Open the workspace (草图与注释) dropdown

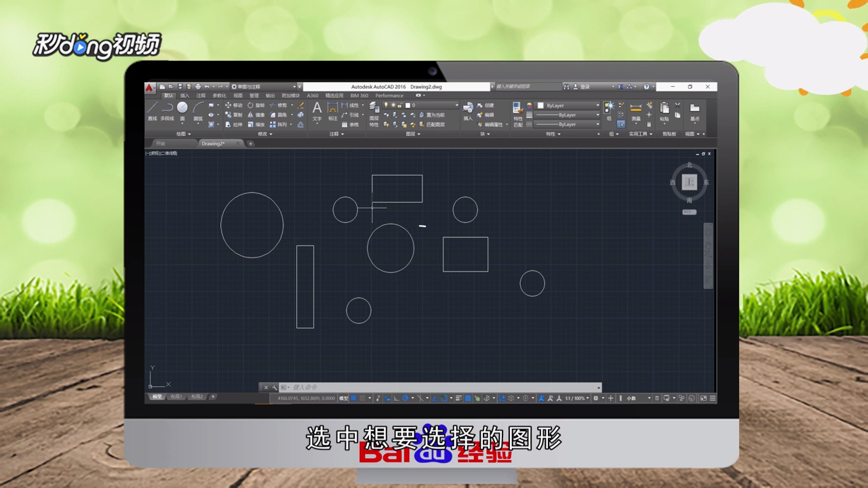coord(264,87)
